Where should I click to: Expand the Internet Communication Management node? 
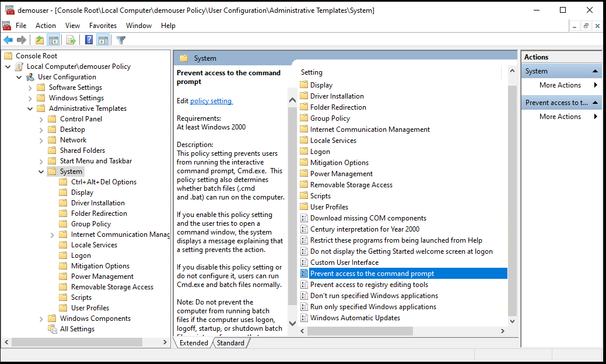click(52, 235)
